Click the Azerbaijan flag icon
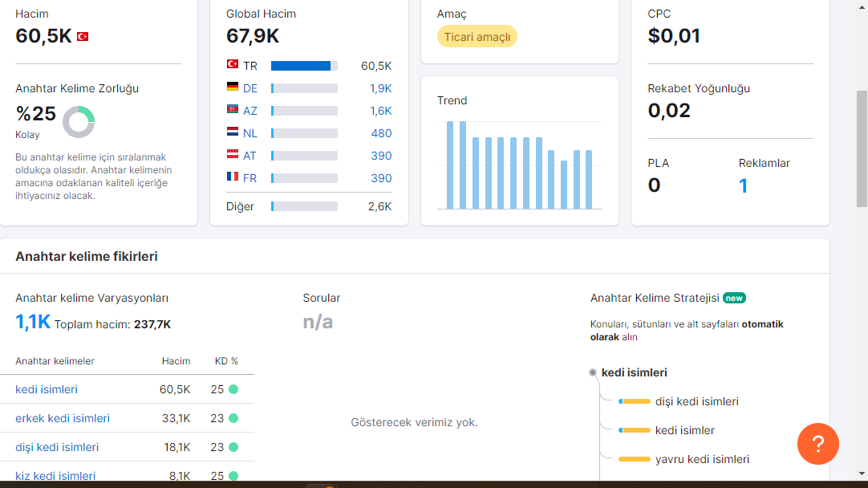Image resolution: width=868 pixels, height=488 pixels. (x=233, y=109)
